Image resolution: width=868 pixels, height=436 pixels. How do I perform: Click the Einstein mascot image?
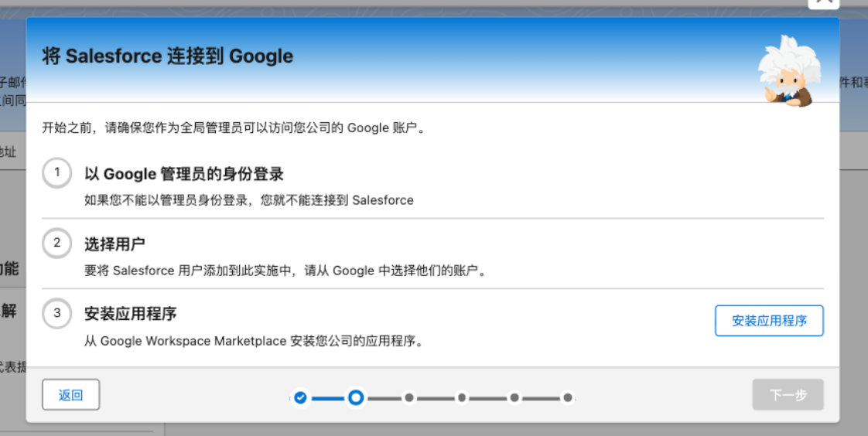coord(791,71)
